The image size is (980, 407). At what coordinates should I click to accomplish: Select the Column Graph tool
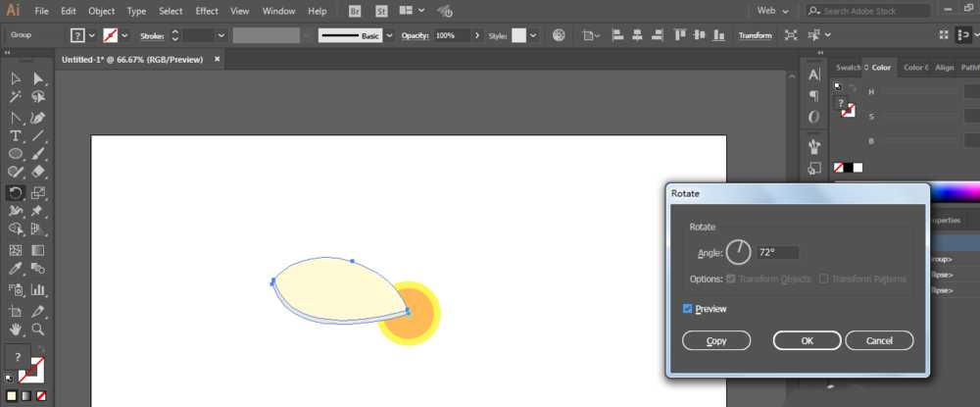[38, 289]
